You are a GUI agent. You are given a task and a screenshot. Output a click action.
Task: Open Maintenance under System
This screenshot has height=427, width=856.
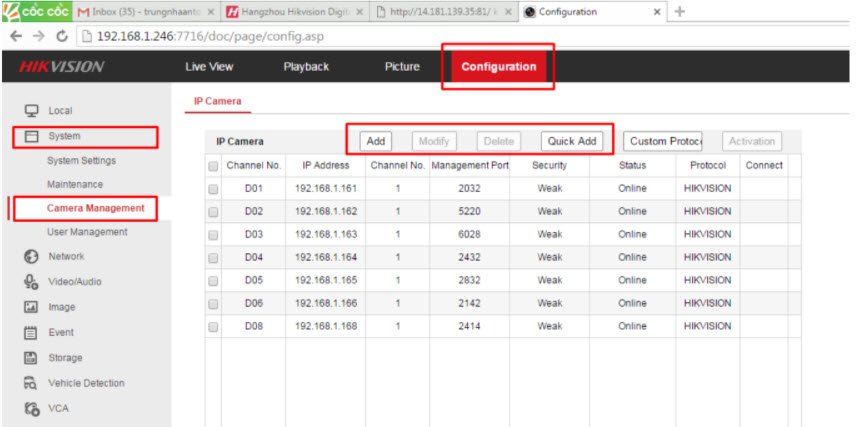(x=75, y=184)
